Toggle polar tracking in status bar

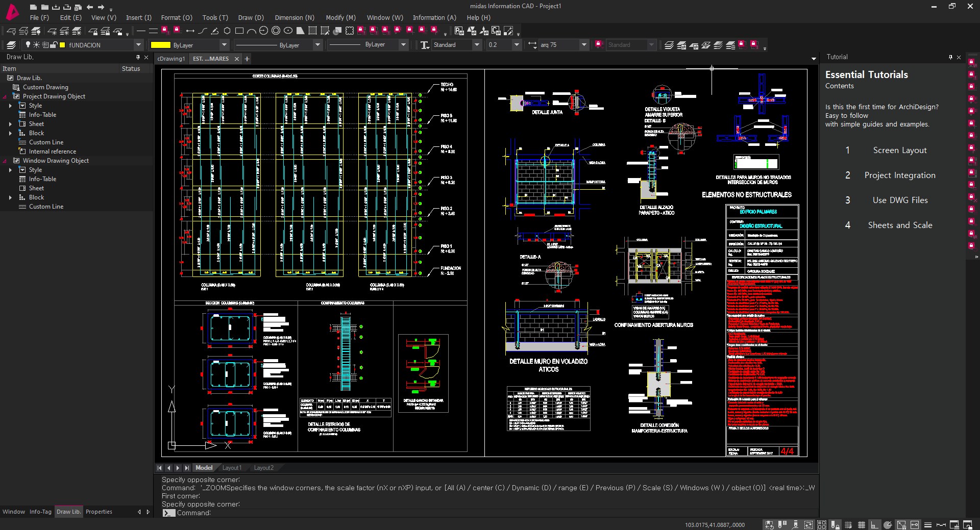coord(888,525)
